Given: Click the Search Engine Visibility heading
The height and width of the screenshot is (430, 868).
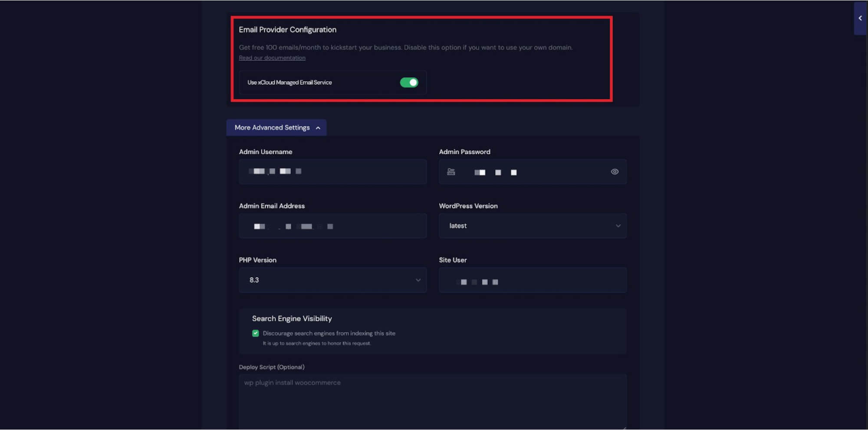Looking at the screenshot, I should 292,319.
